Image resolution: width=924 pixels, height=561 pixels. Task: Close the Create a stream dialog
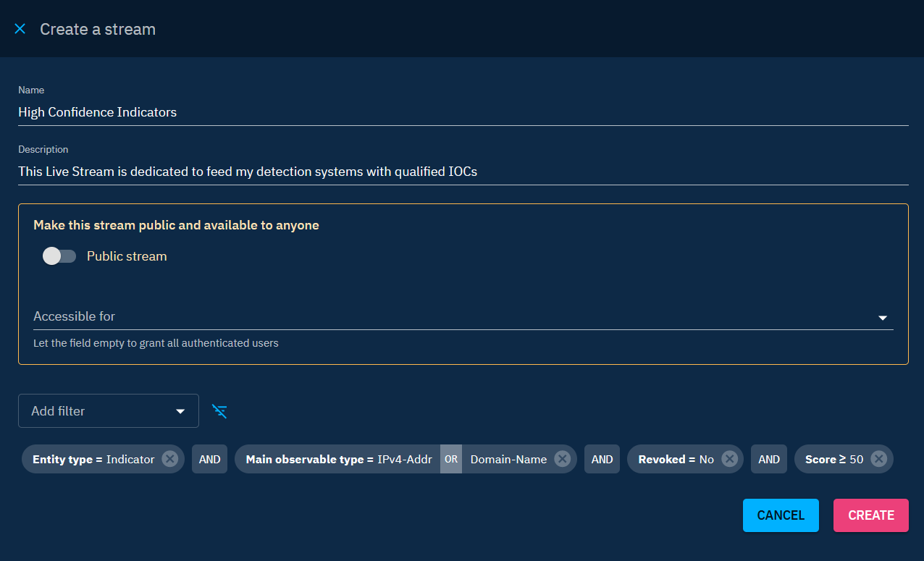click(x=20, y=29)
